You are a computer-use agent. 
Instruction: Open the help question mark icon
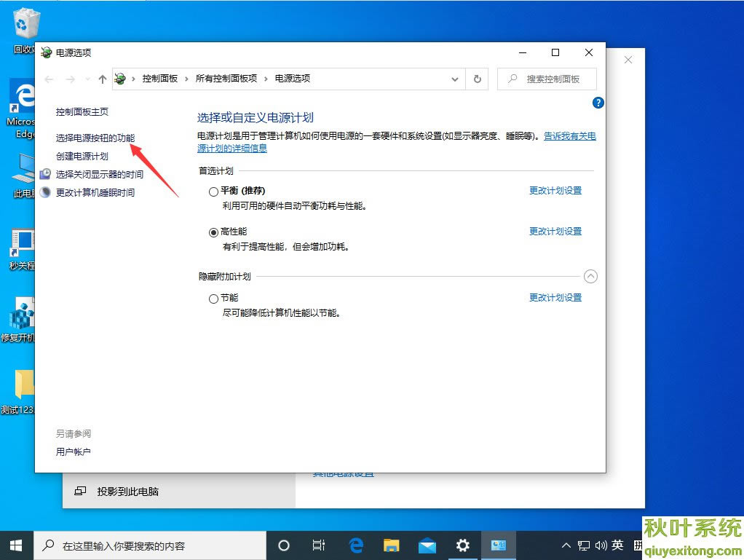click(x=598, y=103)
